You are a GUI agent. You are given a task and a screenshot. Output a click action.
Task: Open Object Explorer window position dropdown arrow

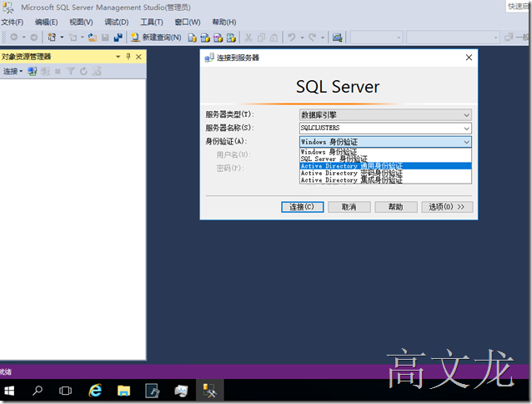tap(118, 57)
